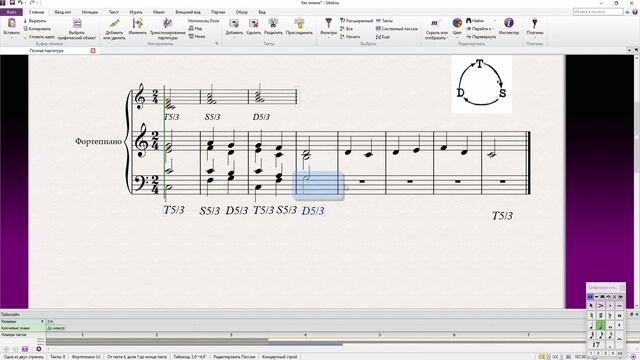The height and width of the screenshot is (360, 640).
Task: Click the Undo arrow in quick access bar
Action: 20,2
